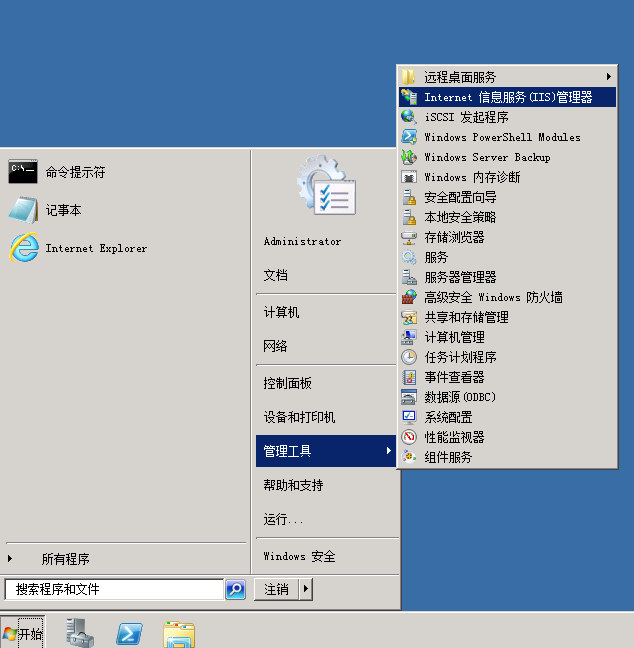Click the 记事本 notepad icon

[x=24, y=210]
